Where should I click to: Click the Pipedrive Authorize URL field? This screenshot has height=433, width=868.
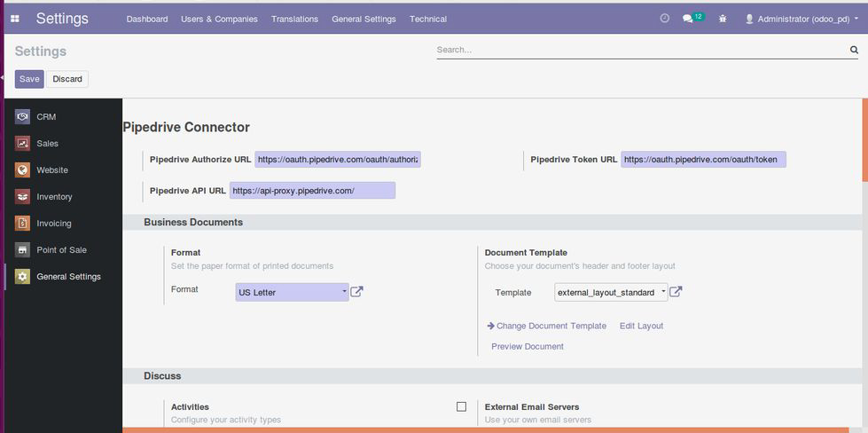click(x=338, y=160)
